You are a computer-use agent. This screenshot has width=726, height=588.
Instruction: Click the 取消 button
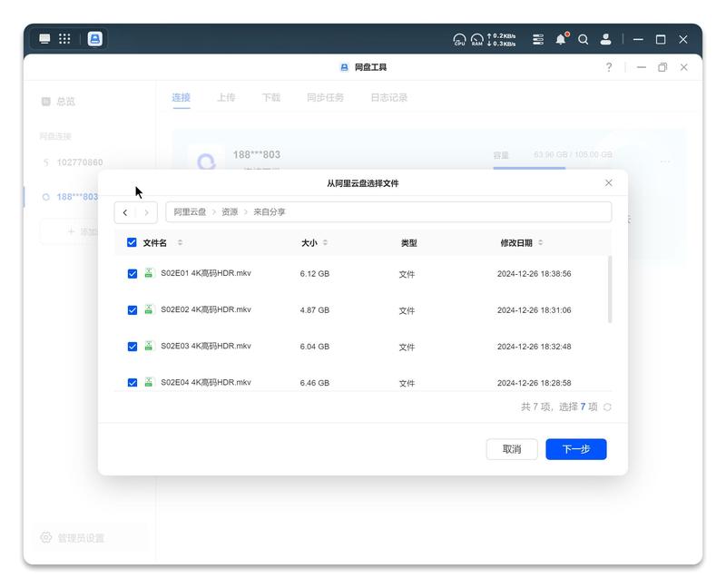tap(512, 449)
